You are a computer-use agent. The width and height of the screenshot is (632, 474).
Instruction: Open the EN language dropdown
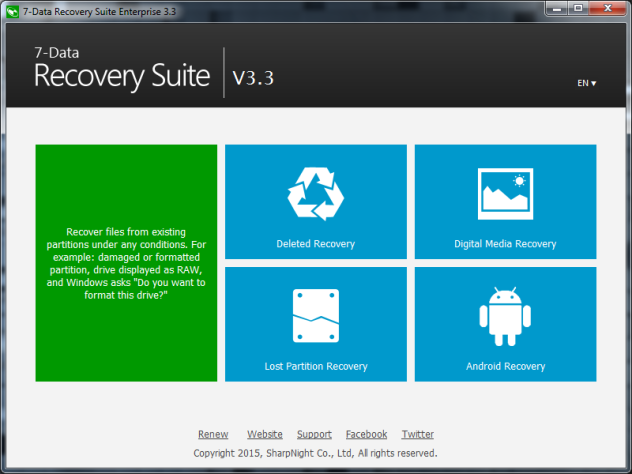[x=586, y=83]
